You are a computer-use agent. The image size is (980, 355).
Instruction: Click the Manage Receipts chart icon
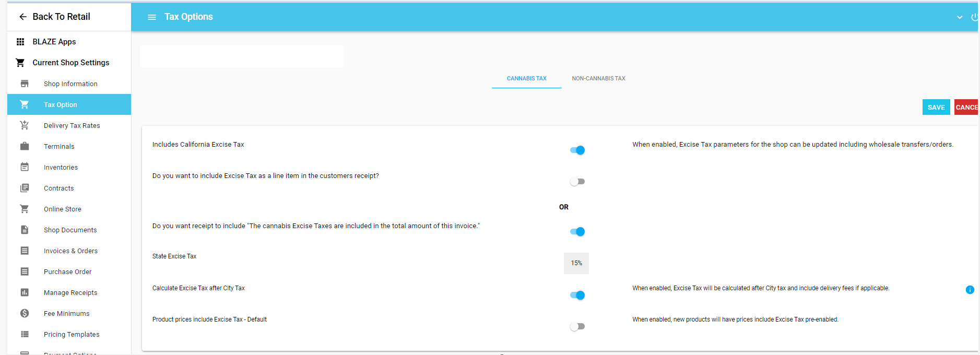pyautogui.click(x=25, y=292)
